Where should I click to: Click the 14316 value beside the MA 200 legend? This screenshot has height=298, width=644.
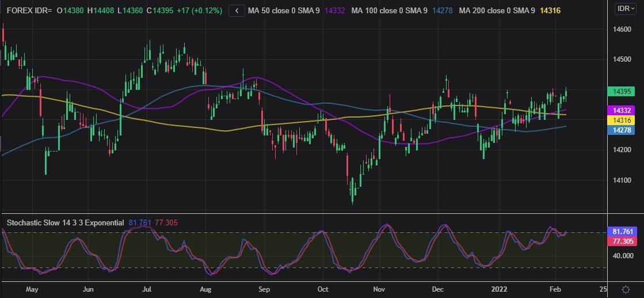(550, 11)
